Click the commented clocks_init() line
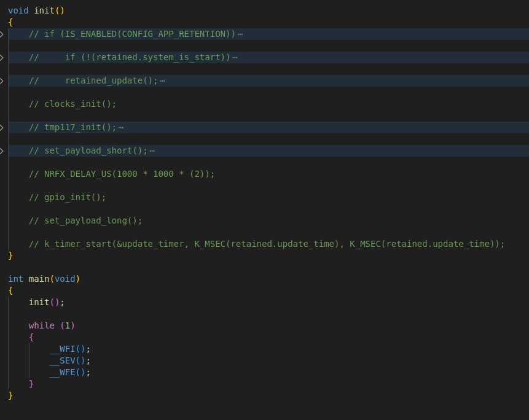 point(72,104)
